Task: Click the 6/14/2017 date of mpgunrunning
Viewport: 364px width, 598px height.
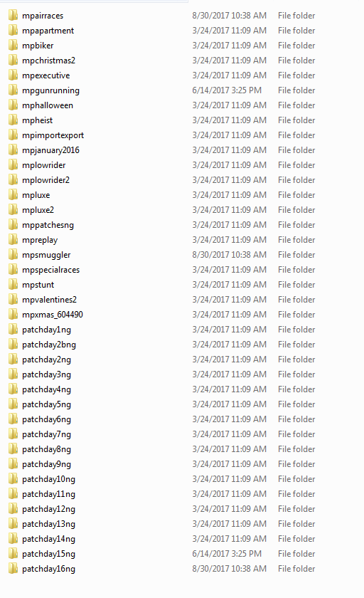Action: pyautogui.click(x=227, y=90)
